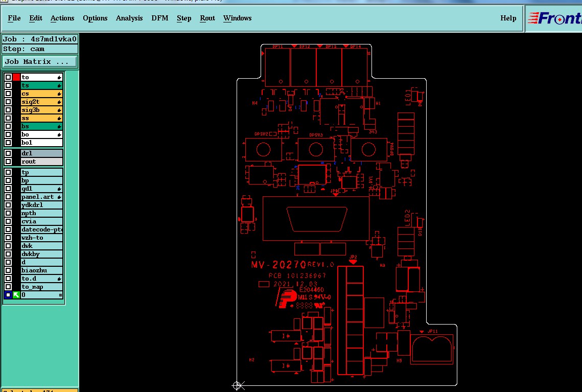Open the Step menu

tap(184, 18)
